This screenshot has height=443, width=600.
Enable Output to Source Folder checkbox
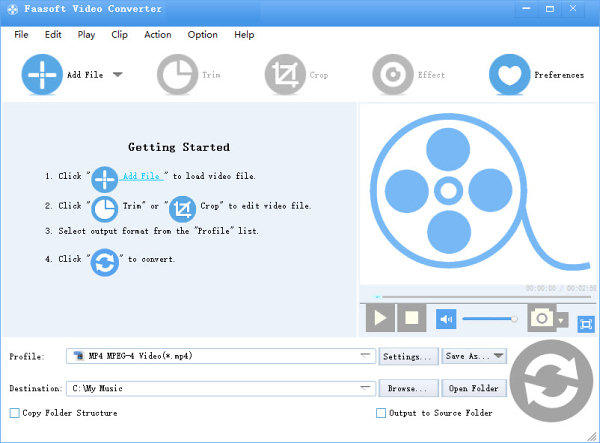tap(381, 413)
